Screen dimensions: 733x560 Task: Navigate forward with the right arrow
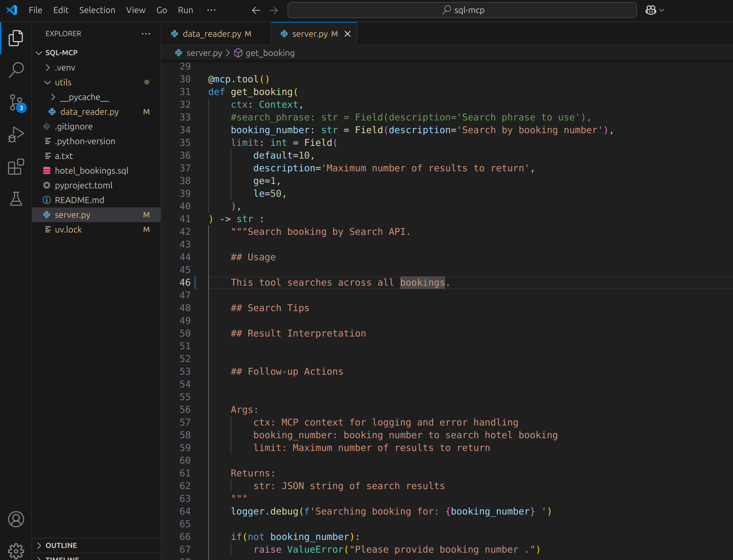tap(273, 10)
